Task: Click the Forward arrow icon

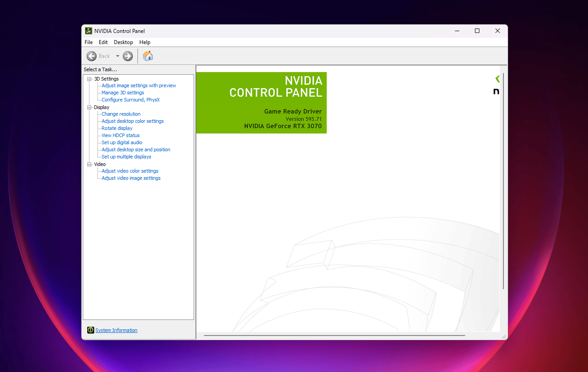Action: coord(128,56)
